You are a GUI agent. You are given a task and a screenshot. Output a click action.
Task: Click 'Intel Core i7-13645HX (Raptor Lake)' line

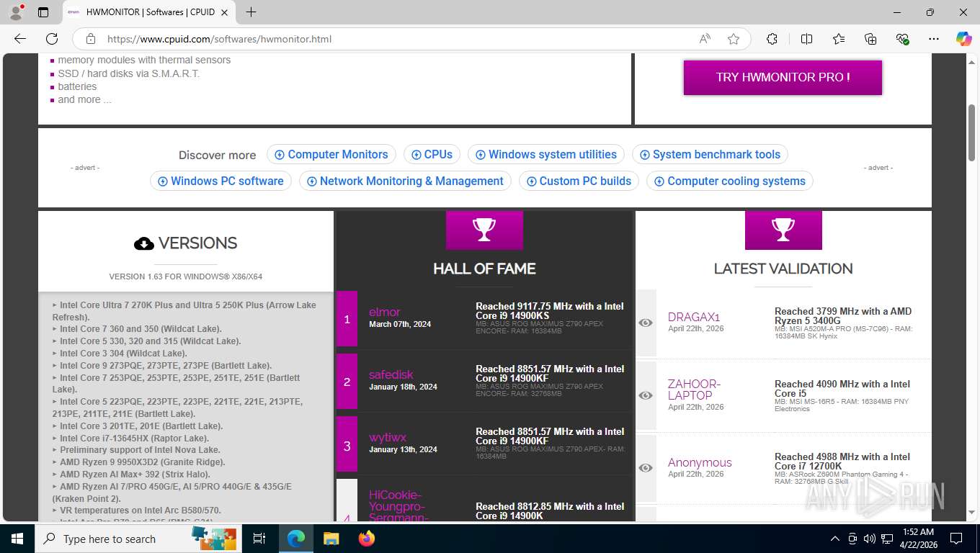[134, 438]
